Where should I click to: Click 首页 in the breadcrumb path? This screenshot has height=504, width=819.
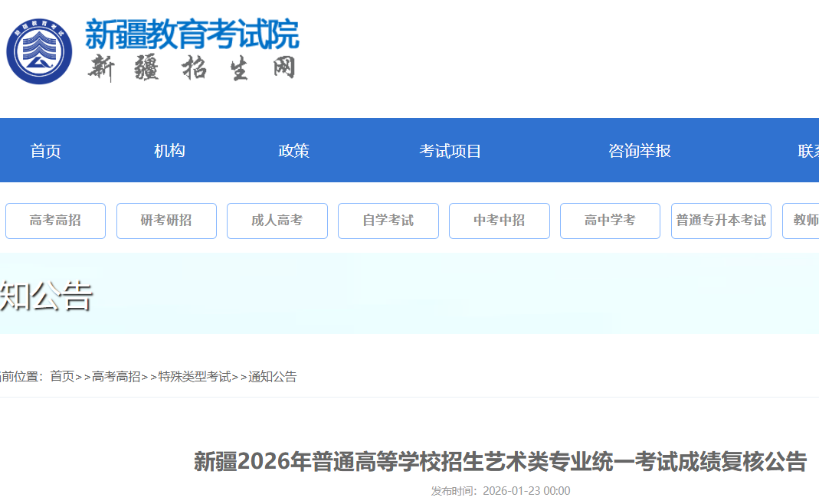coord(62,376)
